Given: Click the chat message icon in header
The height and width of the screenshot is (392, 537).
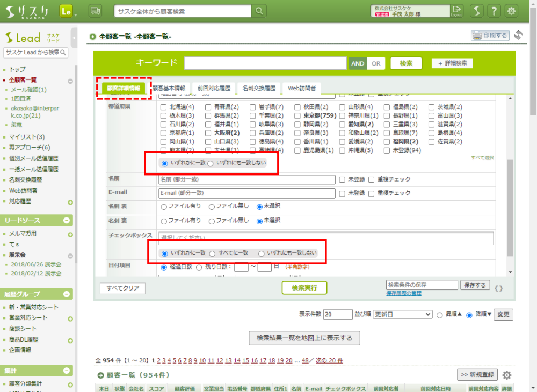Looking at the screenshot, I should (x=95, y=11).
